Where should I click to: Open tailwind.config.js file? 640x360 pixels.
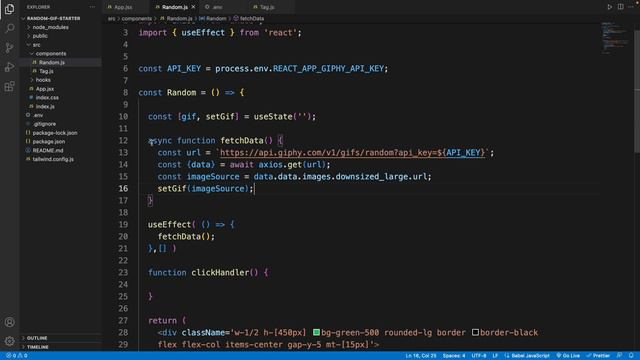53,159
